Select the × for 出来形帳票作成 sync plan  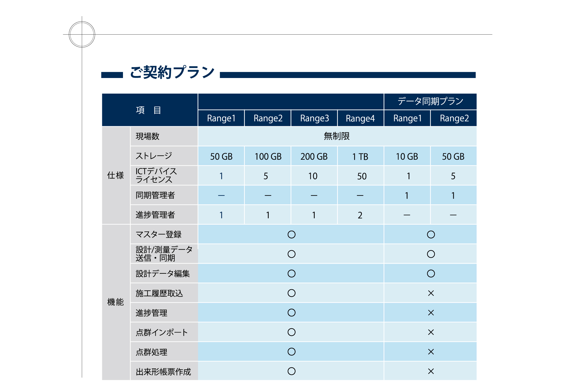(x=430, y=371)
